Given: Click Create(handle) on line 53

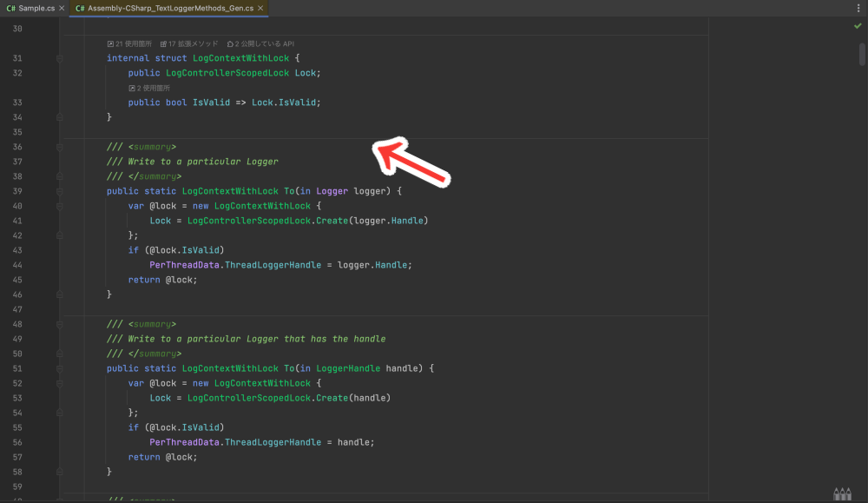Looking at the screenshot, I should coord(353,398).
